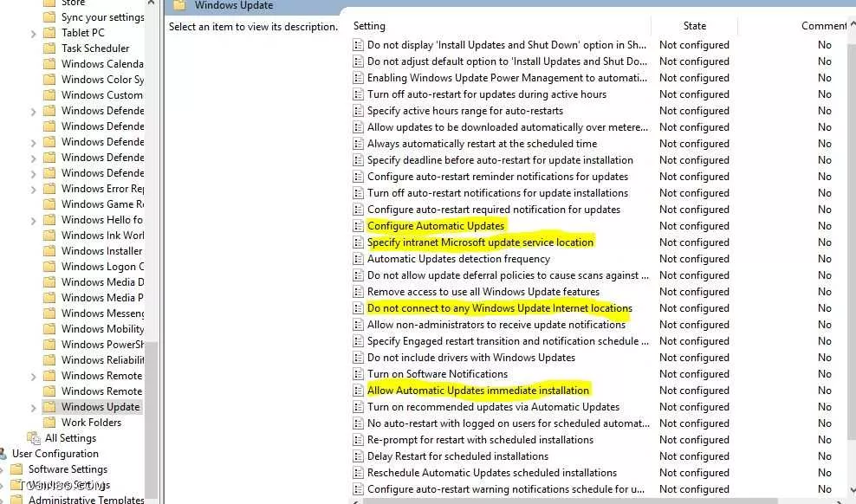Screen dimensions: 856x504
Task: Click the Windows Reliability folder icon
Action: pyautogui.click(x=49, y=360)
